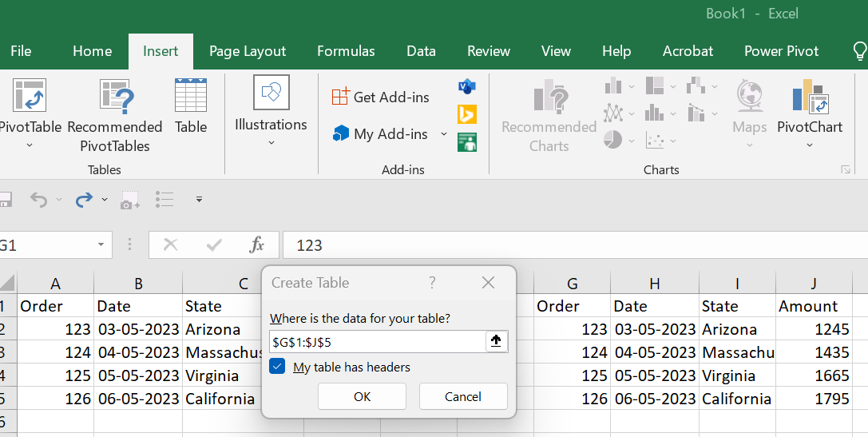Viewport: 868px width, 437px height.
Task: Click the Get Add-ins icon
Action: 341,97
